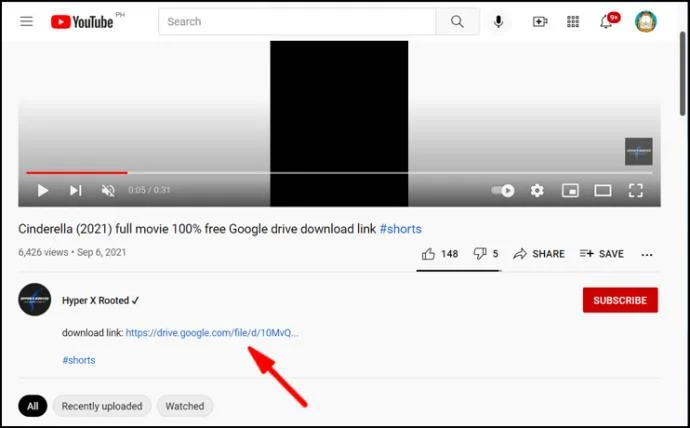Open the account avatar menu
This screenshot has height=428, width=690.
point(646,22)
